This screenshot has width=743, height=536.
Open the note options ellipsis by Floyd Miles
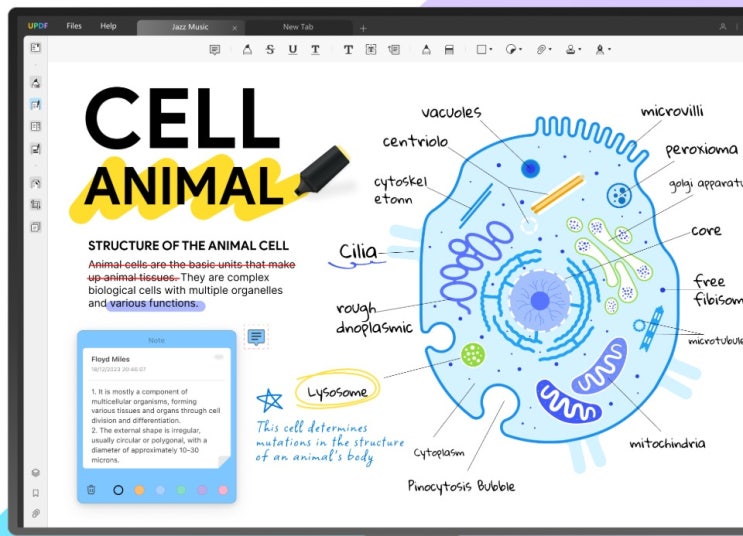(219, 357)
